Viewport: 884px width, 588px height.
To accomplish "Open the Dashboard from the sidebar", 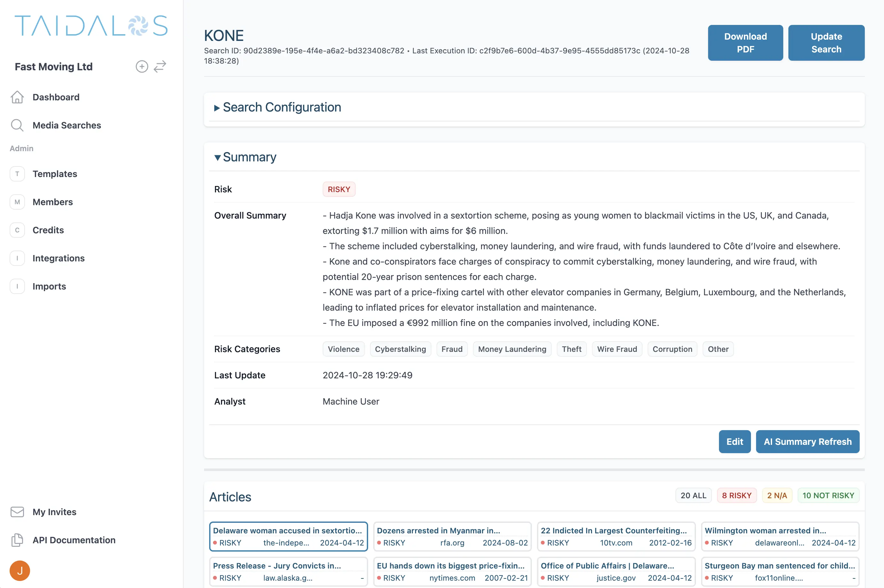I will coord(56,97).
